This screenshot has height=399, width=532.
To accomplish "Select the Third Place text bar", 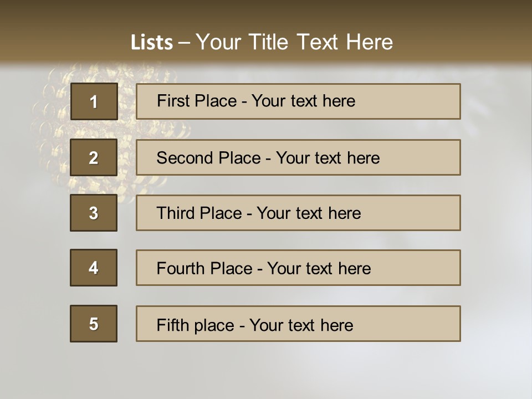I will [298, 213].
